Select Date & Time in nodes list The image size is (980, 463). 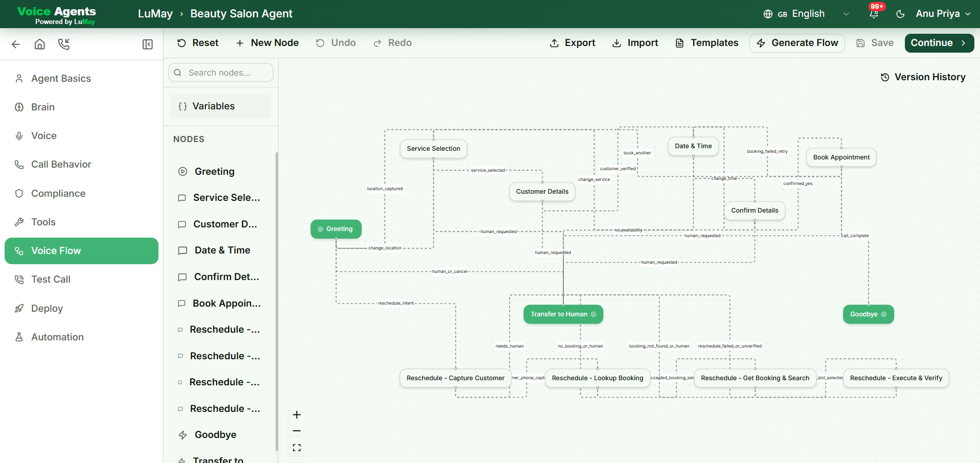coord(221,250)
